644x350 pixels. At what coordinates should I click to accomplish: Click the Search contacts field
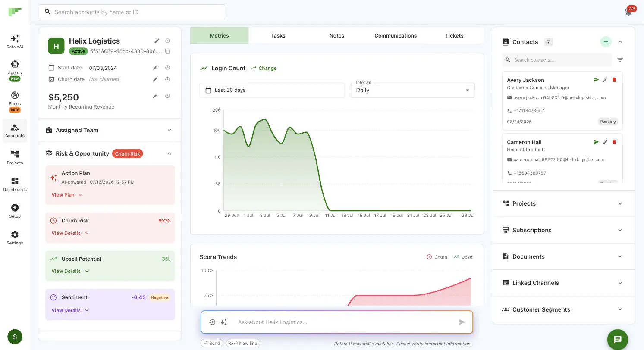tap(557, 60)
